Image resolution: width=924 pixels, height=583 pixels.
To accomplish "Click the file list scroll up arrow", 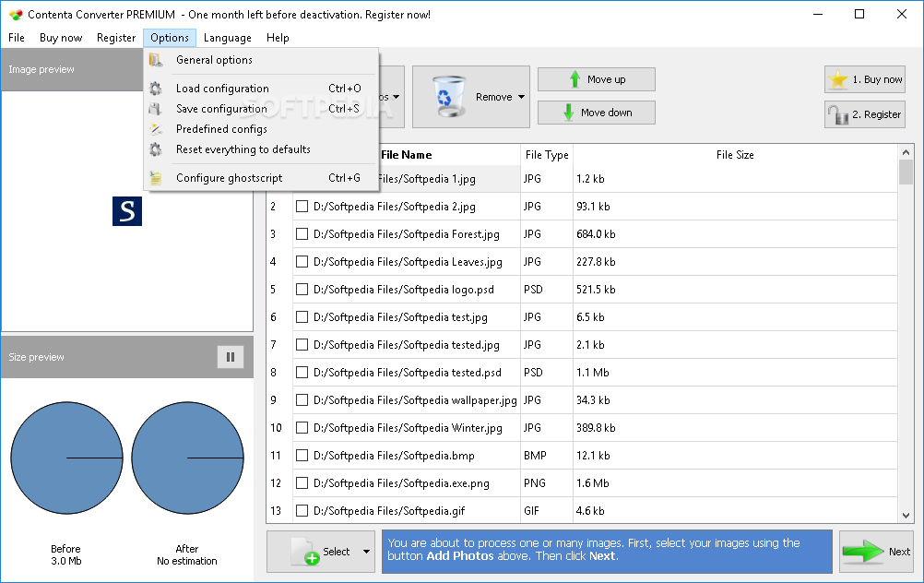I will (906, 152).
